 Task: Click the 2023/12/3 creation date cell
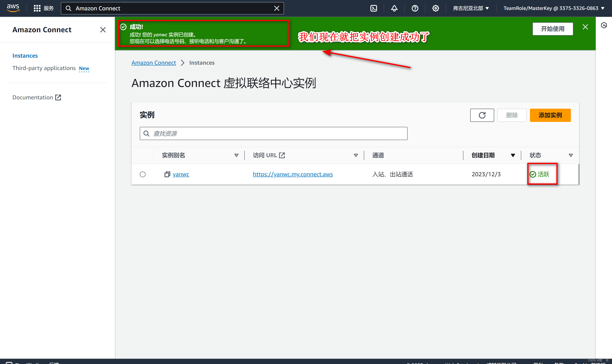(x=486, y=174)
